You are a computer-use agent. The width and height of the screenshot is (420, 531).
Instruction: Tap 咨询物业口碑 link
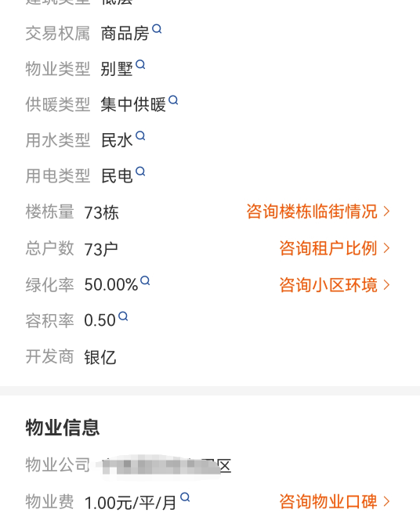pos(328,501)
